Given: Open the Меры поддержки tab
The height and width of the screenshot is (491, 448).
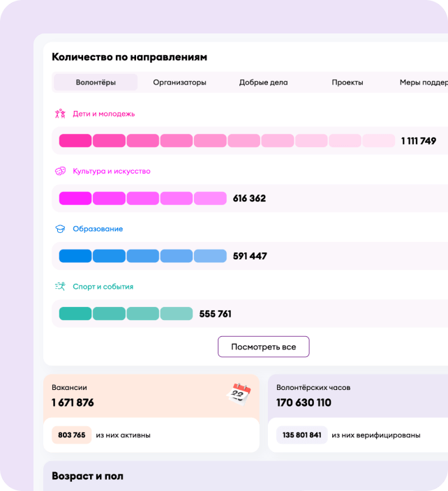Looking at the screenshot, I should coord(423,82).
